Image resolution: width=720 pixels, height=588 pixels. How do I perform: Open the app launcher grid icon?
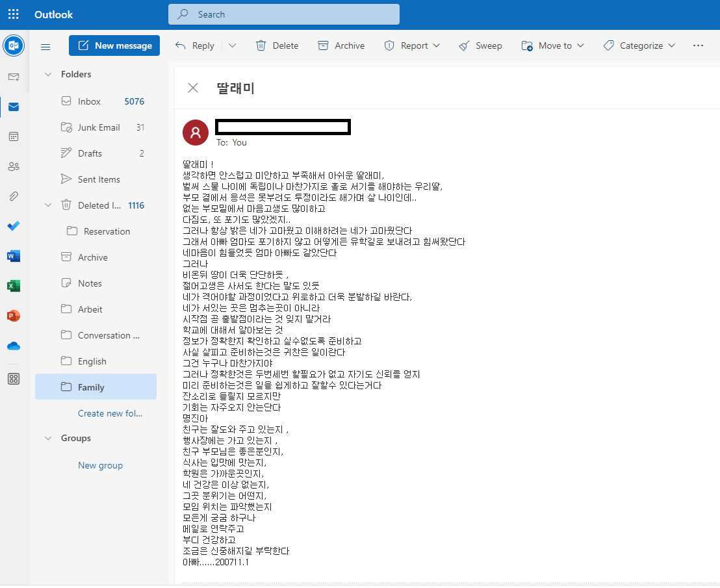(13, 14)
